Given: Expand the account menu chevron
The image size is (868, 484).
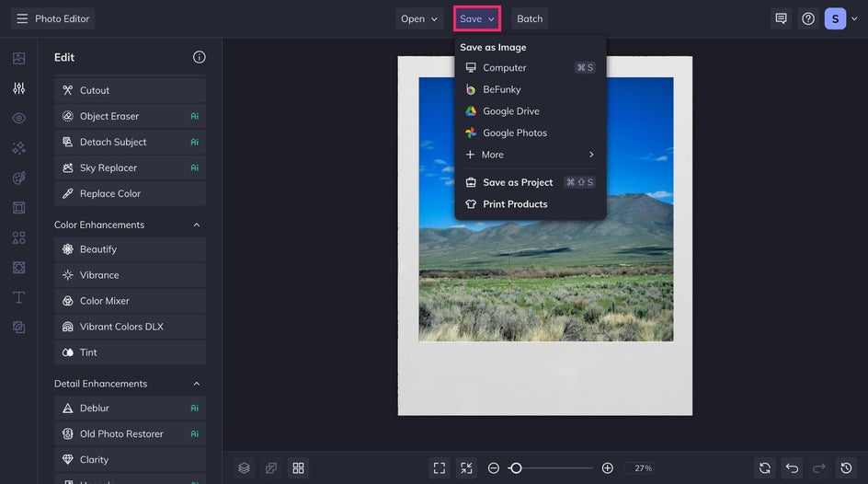Looking at the screenshot, I should pyautogui.click(x=855, y=18).
